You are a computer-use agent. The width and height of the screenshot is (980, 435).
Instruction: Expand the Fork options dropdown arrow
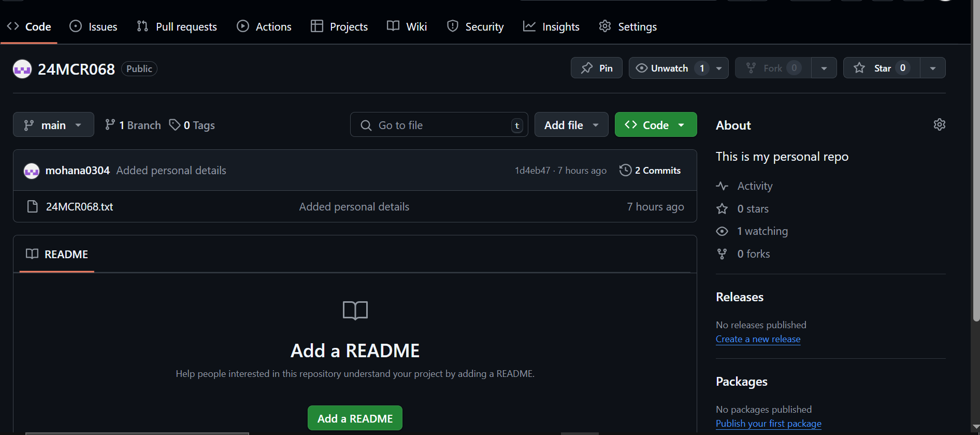tap(824, 68)
